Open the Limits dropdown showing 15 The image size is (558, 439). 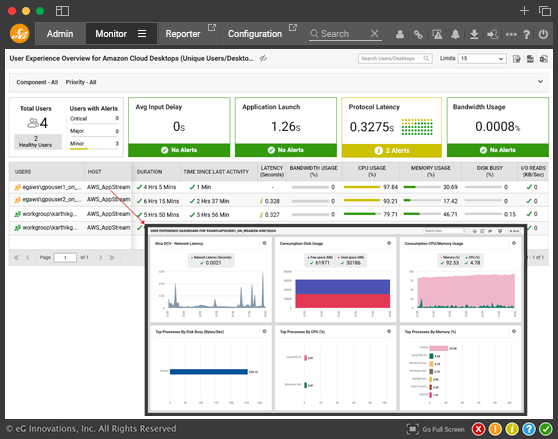(482, 58)
